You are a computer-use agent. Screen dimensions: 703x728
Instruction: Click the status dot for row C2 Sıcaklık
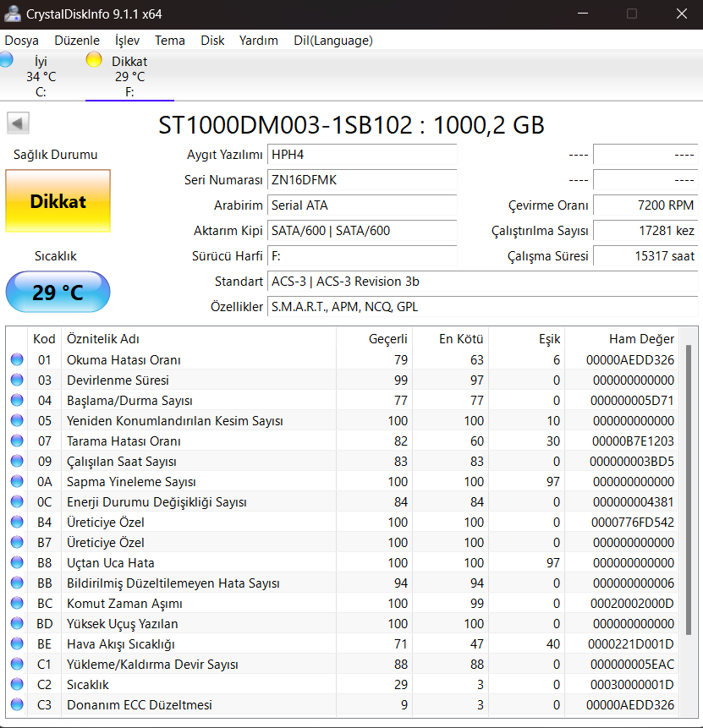17,684
